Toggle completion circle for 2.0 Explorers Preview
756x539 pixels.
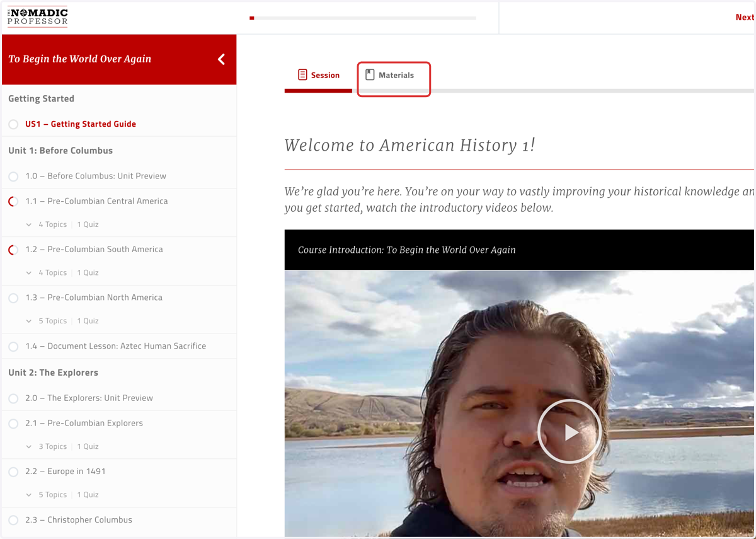tap(13, 398)
